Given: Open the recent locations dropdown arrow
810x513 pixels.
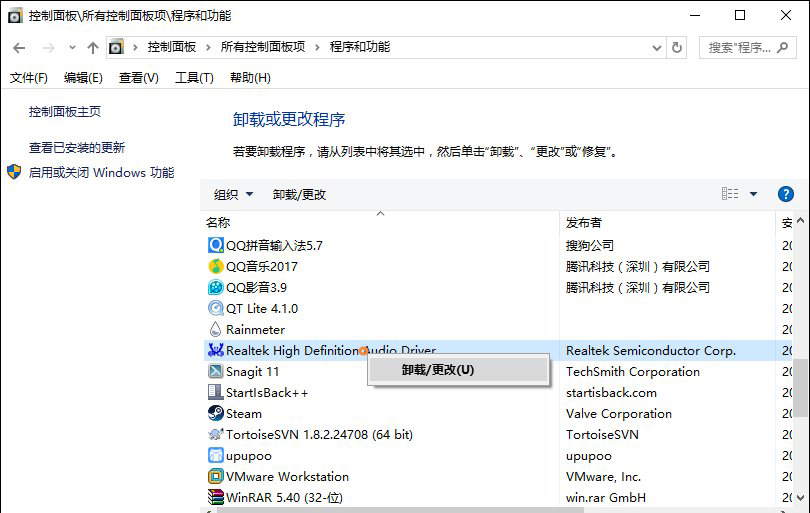Looking at the screenshot, I should (x=72, y=48).
